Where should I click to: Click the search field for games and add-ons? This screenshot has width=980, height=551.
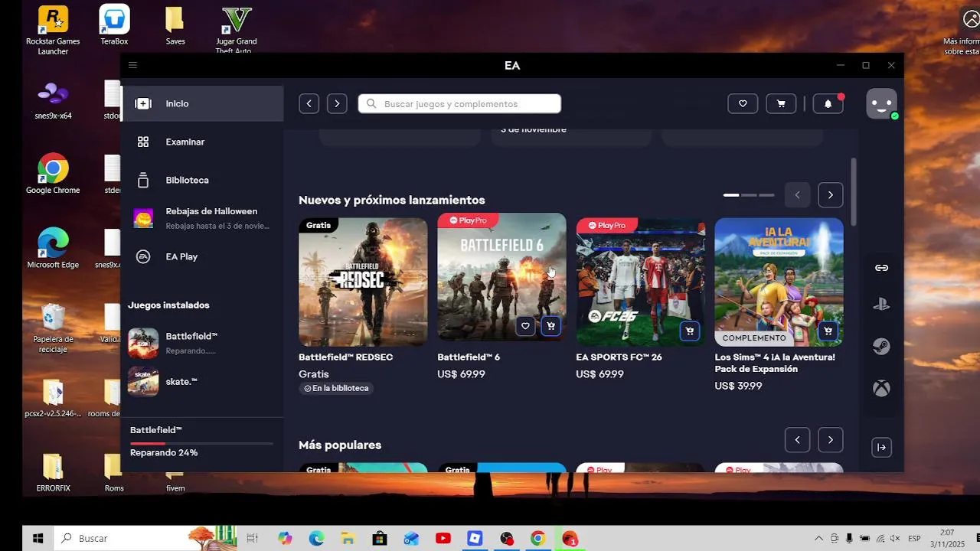pyautogui.click(x=459, y=103)
